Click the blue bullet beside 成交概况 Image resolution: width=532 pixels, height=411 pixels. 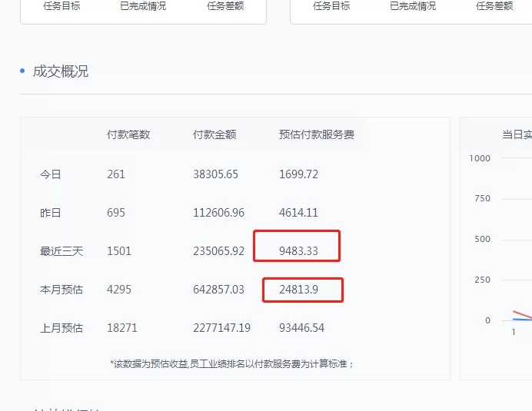pos(22,71)
